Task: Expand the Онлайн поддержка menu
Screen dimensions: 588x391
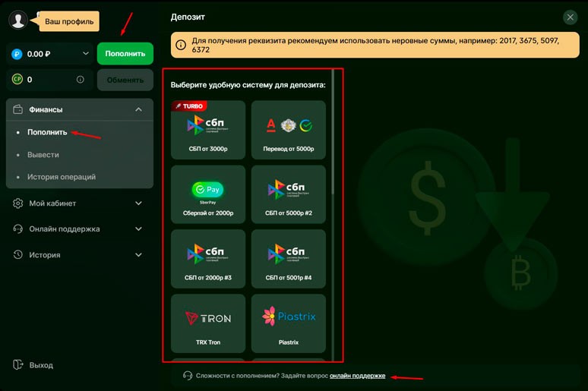Action: click(138, 229)
